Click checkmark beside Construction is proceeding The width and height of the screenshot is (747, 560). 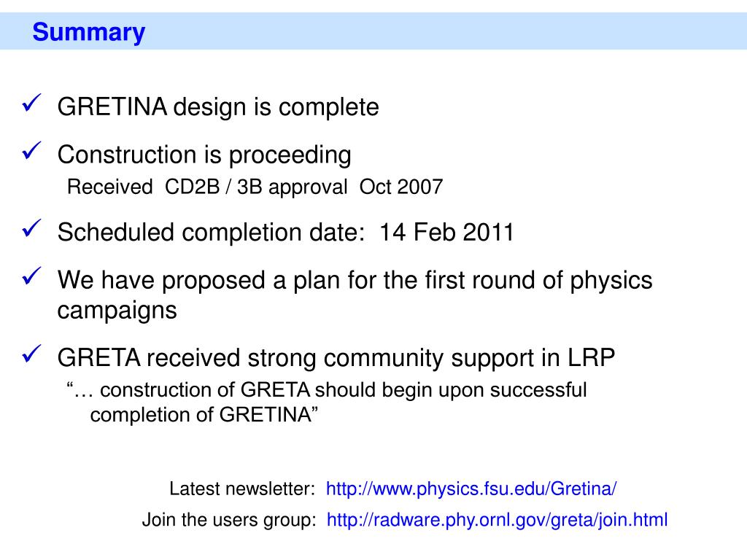pyautogui.click(x=31, y=151)
